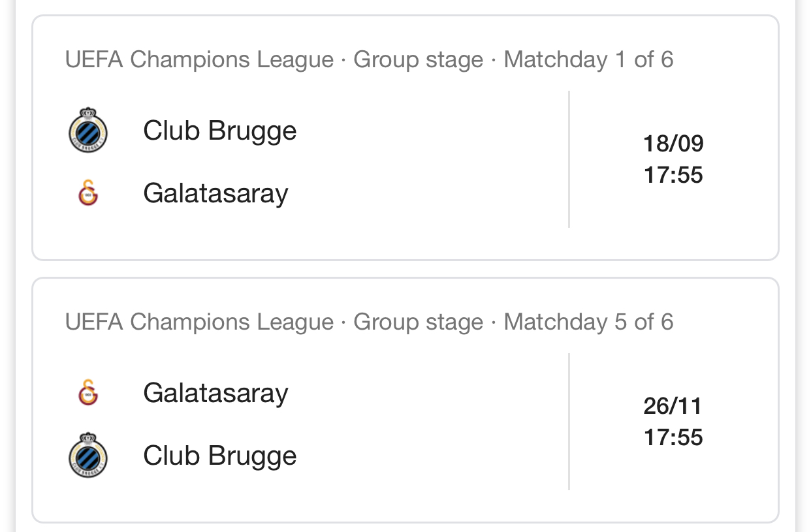
Task: Click the 18/09 match date
Action: pos(673,144)
